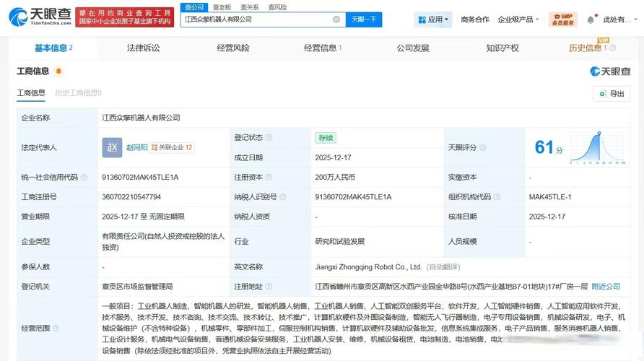644x361 pixels.
Task: Click help icon next to 统一社会信用代码
Action: pos(84,177)
